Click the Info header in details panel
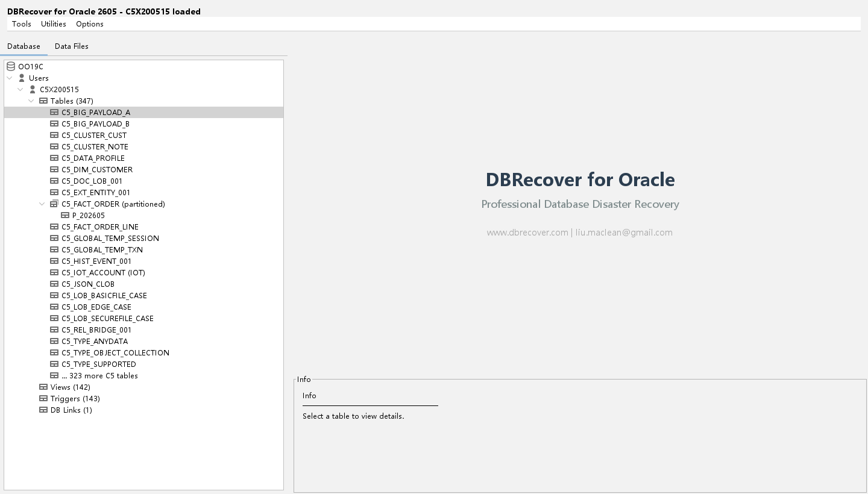This screenshot has height=494, width=868. point(309,396)
